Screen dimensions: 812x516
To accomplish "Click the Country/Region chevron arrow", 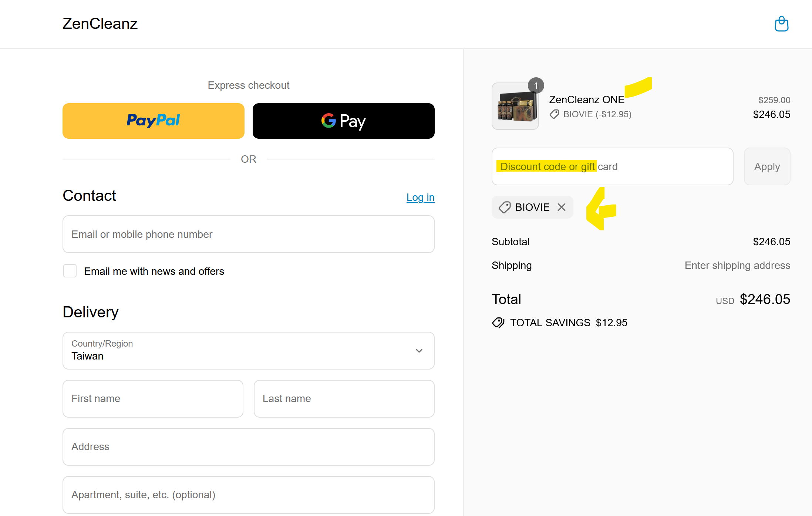I will pos(419,351).
